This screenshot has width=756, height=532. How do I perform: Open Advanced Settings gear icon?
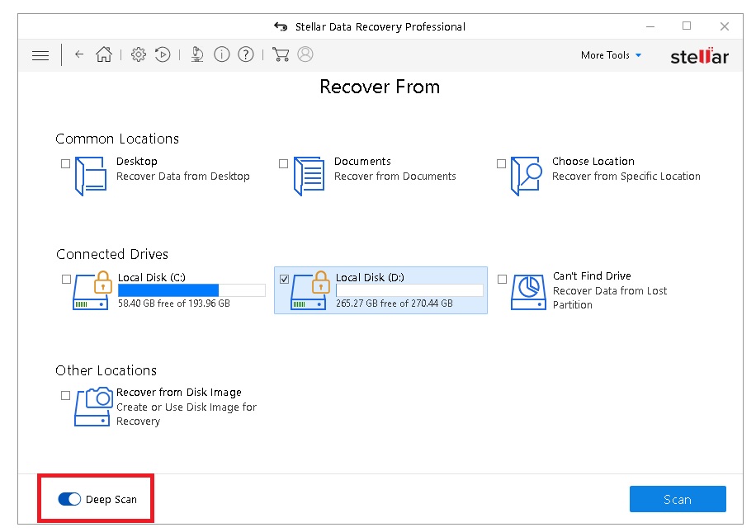point(139,54)
